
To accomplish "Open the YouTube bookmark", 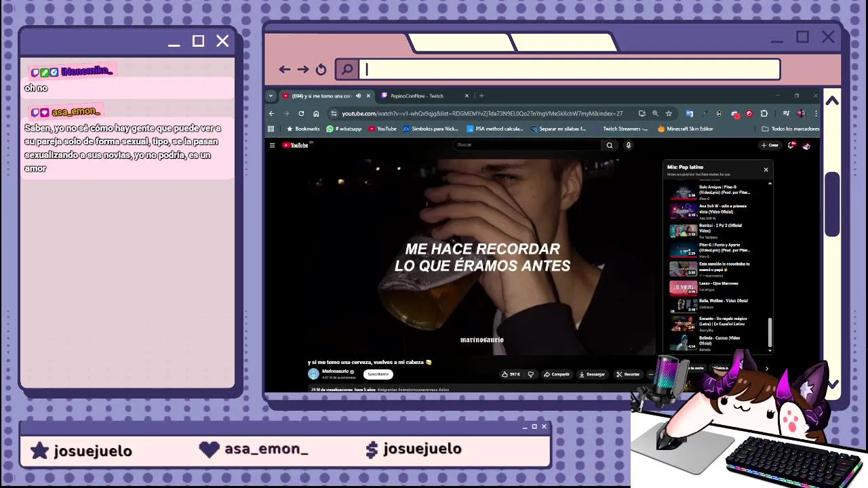I will [382, 129].
